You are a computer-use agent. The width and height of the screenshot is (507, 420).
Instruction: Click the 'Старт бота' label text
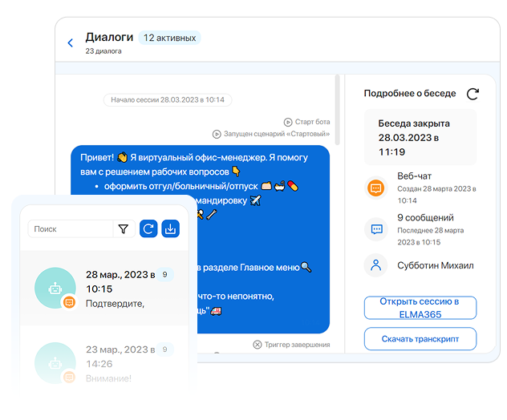(312, 122)
